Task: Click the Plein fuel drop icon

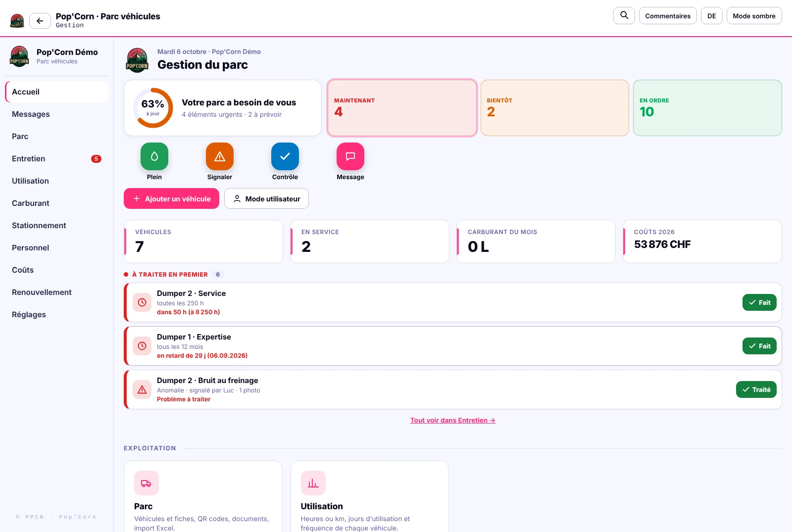Action: 154,156
